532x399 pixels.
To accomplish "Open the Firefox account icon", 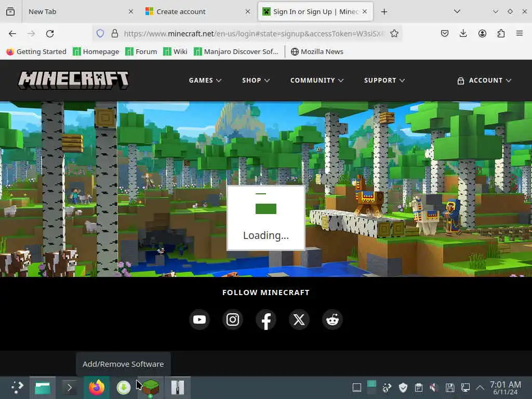I will [x=482, y=34].
